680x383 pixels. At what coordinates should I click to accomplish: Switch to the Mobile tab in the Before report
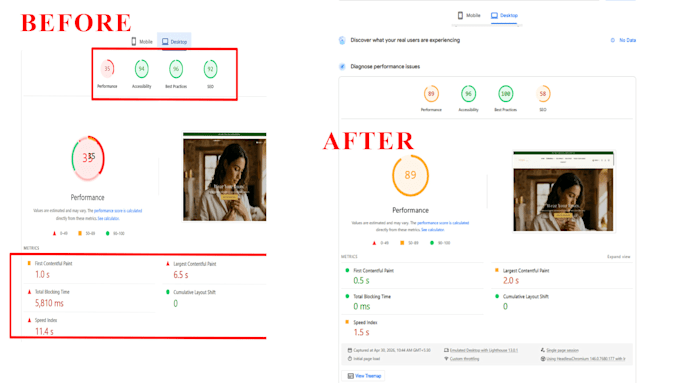click(142, 42)
